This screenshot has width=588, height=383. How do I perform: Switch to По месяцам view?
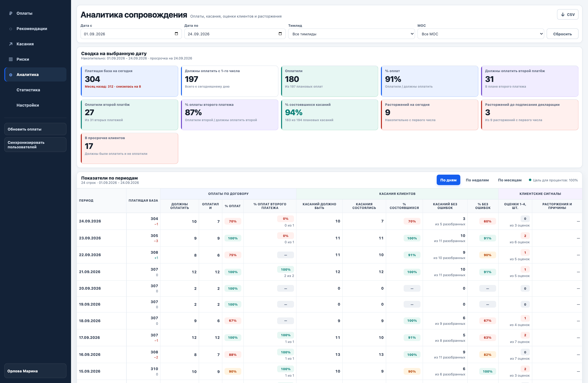509,180
